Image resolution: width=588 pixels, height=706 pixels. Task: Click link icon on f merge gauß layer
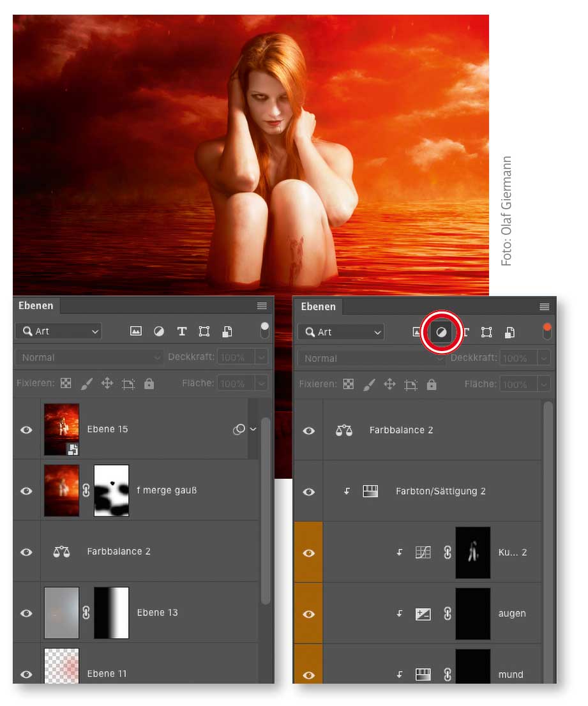pos(86,490)
